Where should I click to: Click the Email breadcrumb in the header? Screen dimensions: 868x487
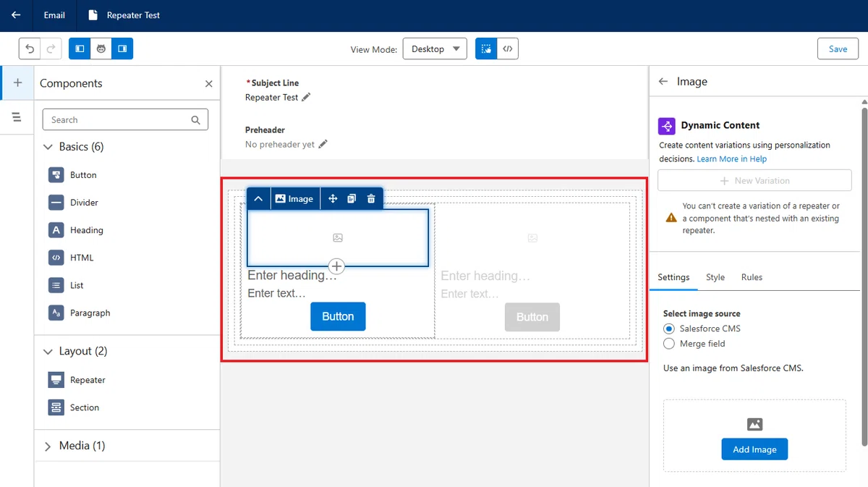click(x=54, y=15)
